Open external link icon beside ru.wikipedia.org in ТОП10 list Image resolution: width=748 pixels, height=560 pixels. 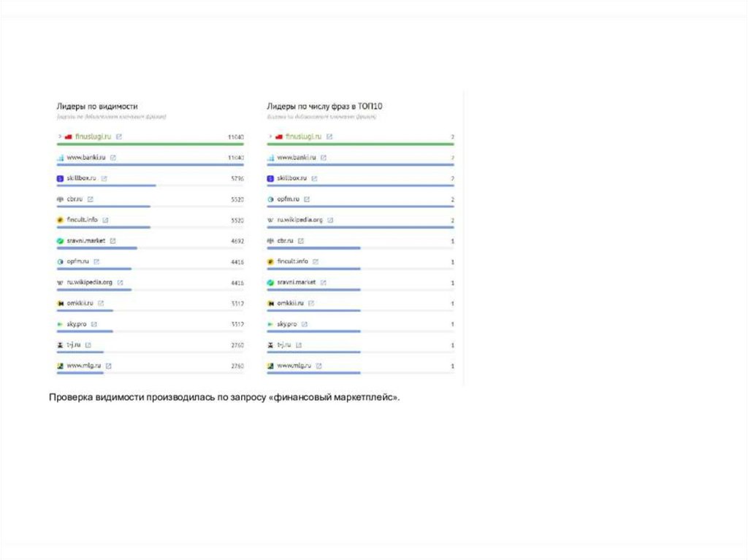[330, 220]
